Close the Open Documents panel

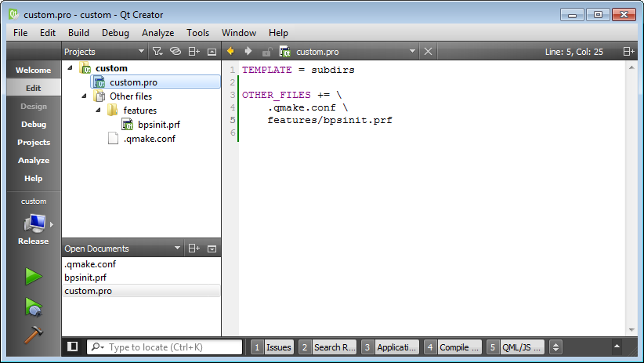pos(212,249)
